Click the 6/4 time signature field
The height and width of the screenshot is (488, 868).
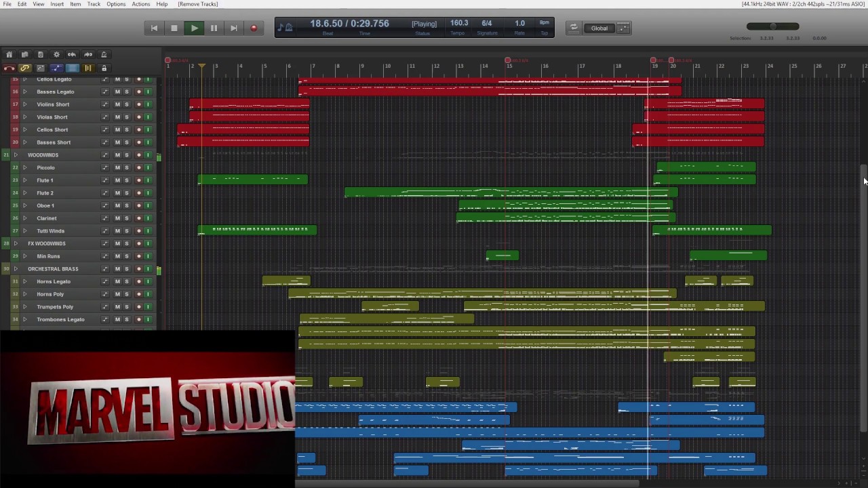pos(486,23)
